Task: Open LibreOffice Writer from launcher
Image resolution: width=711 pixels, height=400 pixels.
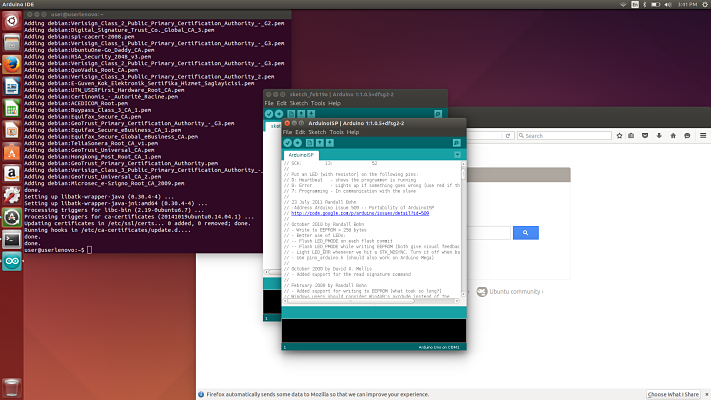Action: click(12, 86)
